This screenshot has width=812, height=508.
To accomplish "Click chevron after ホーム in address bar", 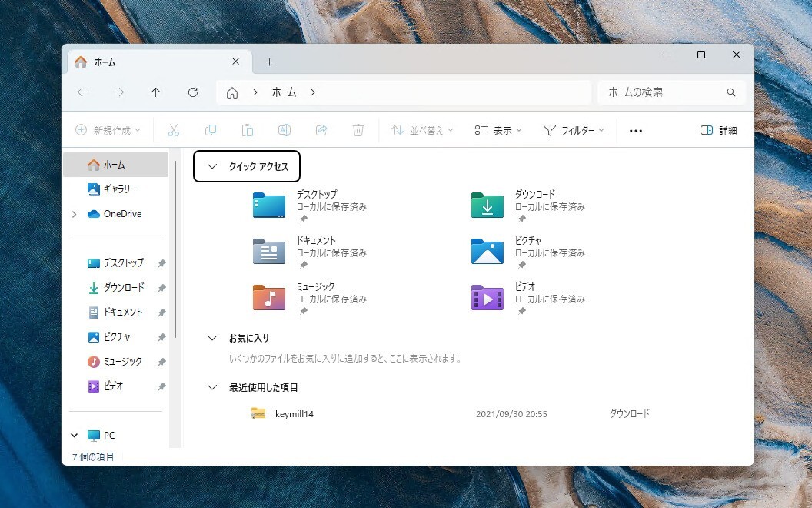I will (313, 92).
